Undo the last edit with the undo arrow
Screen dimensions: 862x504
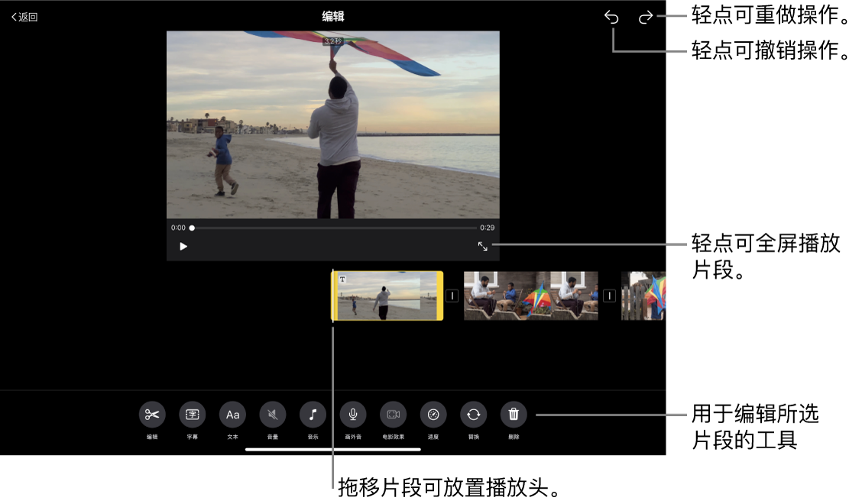(x=611, y=18)
